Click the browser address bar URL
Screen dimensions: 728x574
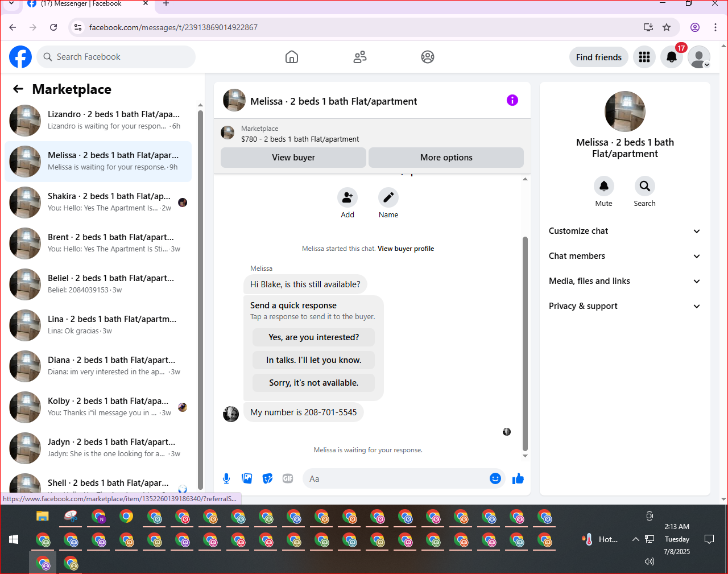click(173, 27)
